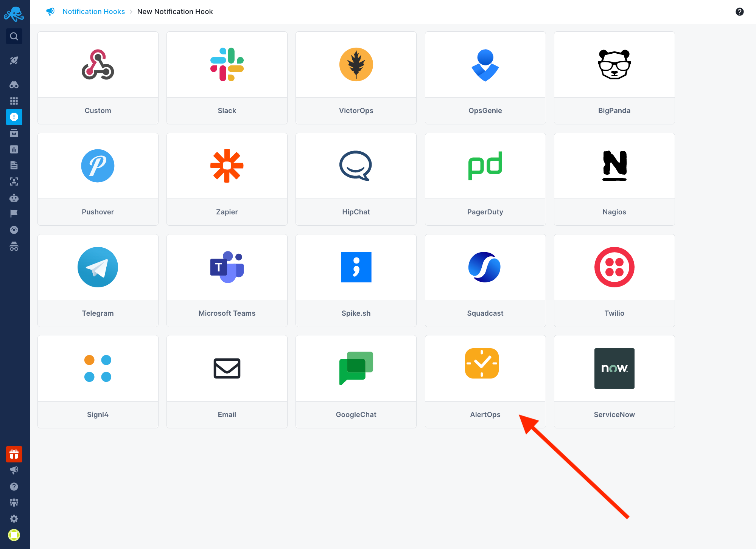The image size is (756, 549).
Task: Click the OpsGenie label
Action: (x=485, y=111)
